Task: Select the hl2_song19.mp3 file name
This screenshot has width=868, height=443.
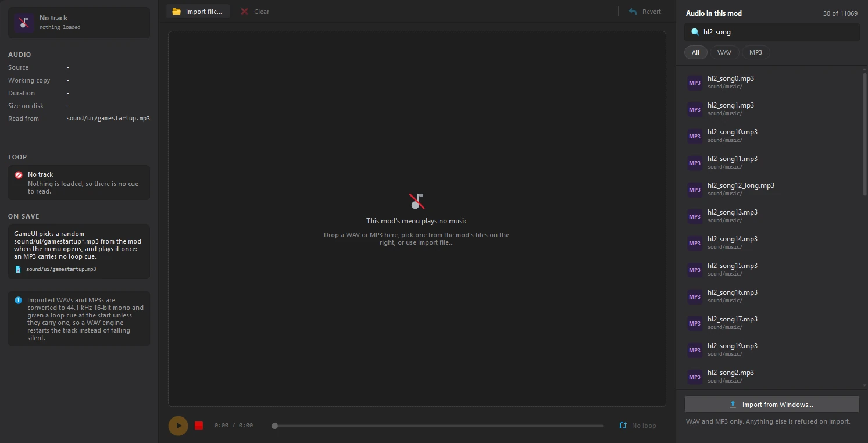Action: pyautogui.click(x=733, y=346)
